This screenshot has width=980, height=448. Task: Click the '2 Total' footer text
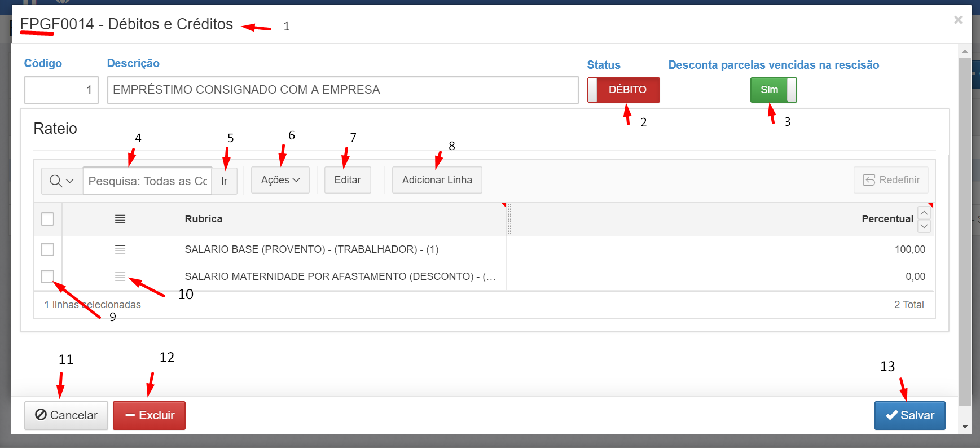coord(909,305)
